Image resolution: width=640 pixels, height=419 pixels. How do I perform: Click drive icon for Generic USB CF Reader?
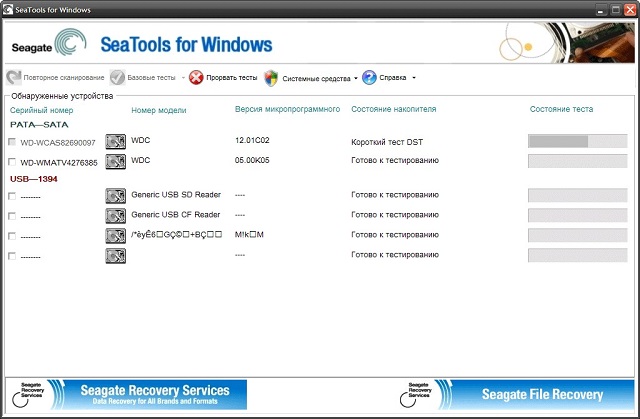[x=116, y=216]
